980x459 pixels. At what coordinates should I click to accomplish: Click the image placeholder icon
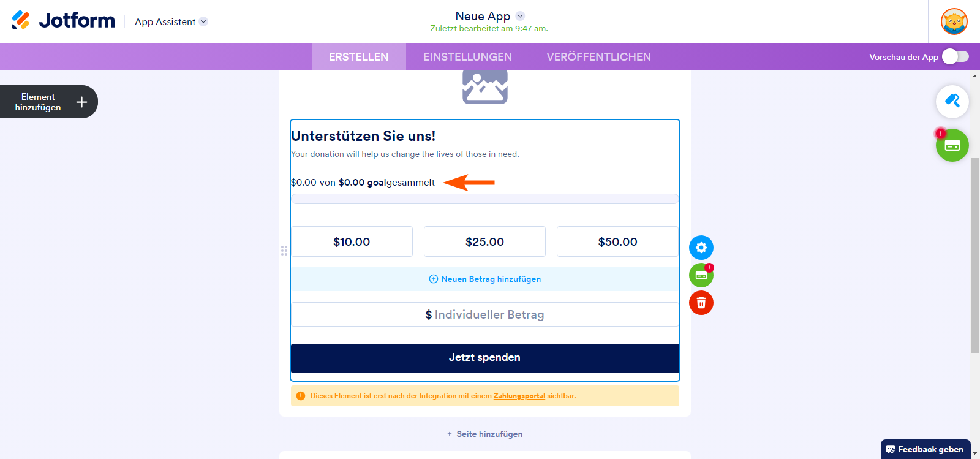pos(484,86)
